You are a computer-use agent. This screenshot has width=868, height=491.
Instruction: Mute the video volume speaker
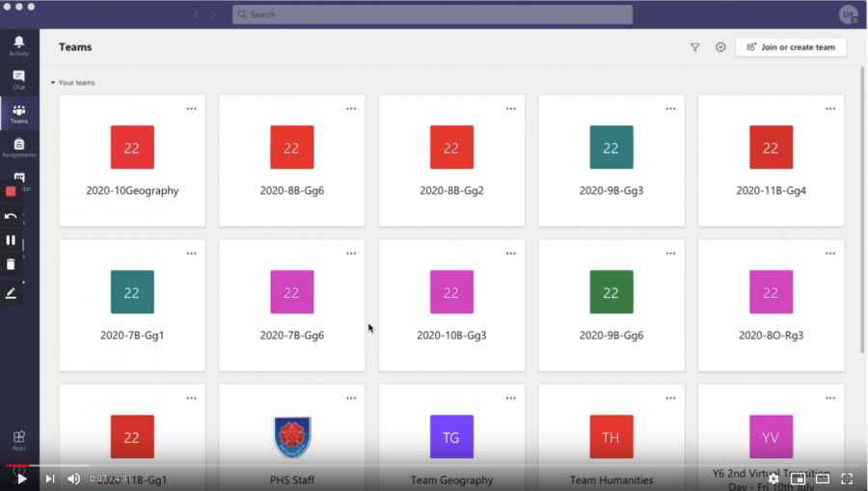[73, 478]
